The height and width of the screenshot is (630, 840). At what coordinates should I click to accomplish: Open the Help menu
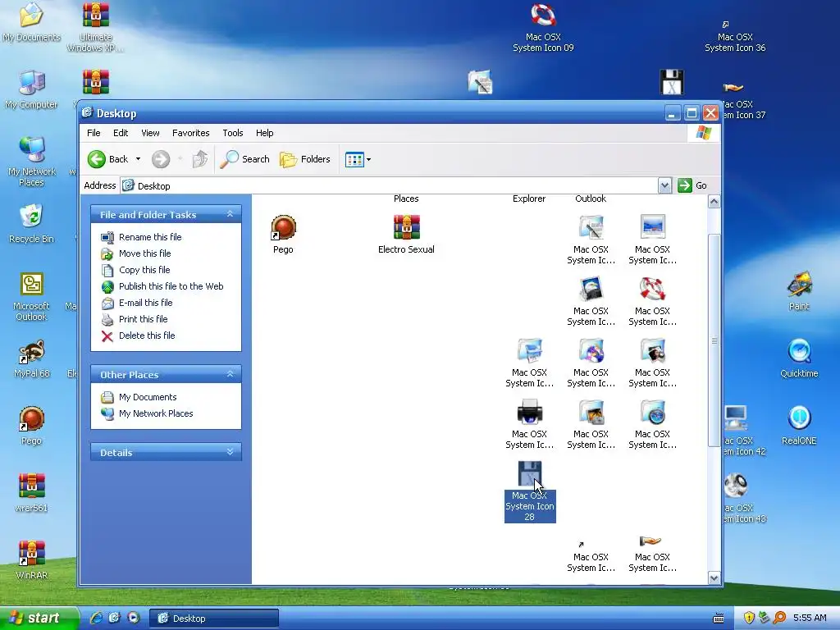click(265, 133)
